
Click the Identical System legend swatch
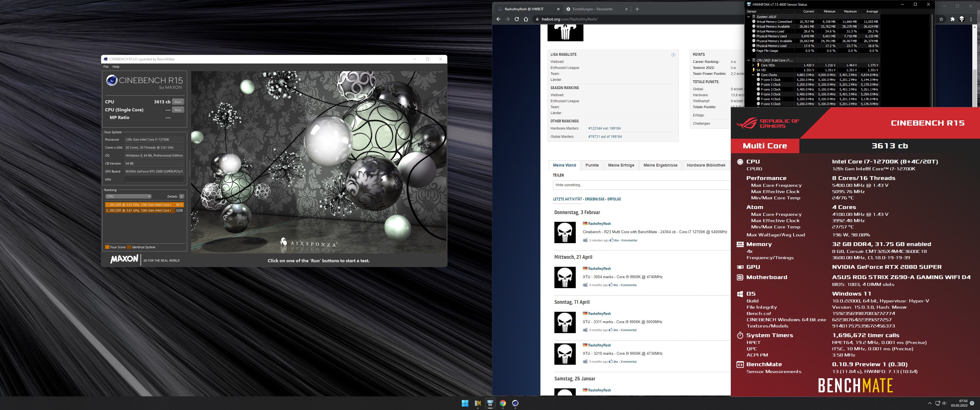coord(129,247)
